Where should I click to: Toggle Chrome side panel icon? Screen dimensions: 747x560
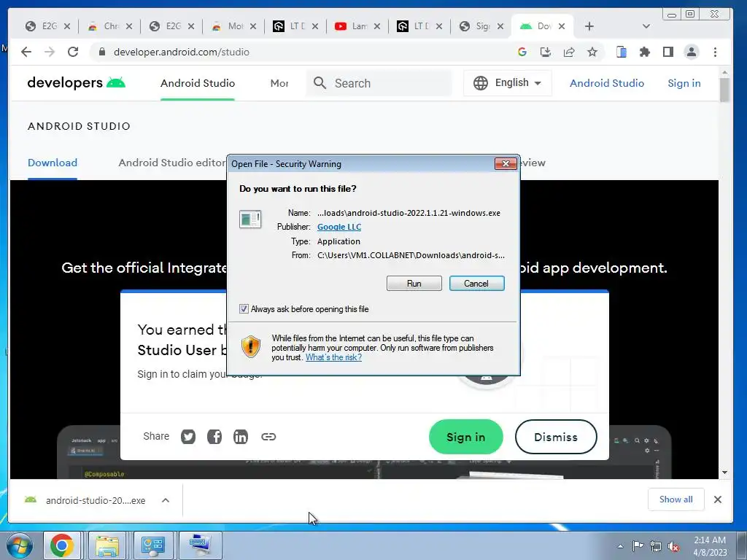pos(668,52)
